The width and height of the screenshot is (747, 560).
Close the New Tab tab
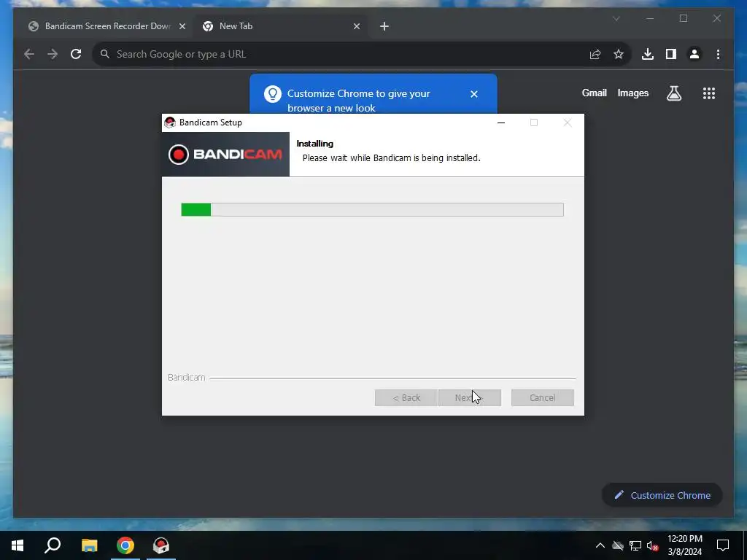356,27
